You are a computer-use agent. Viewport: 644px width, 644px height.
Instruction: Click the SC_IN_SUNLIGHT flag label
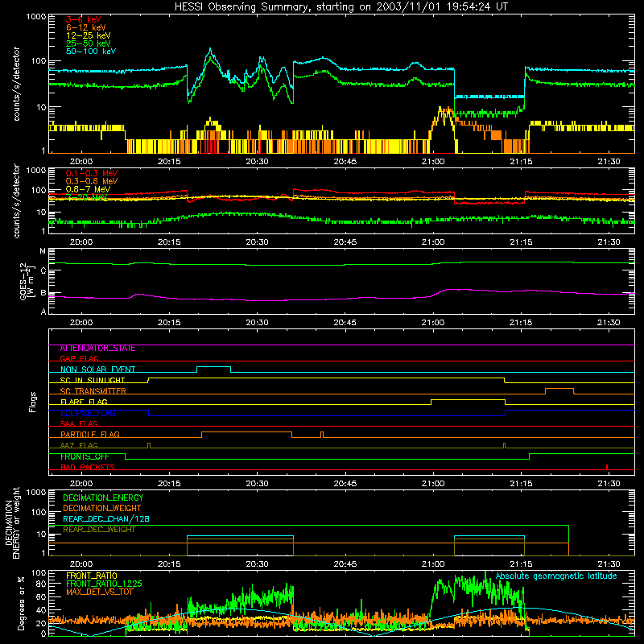93,380
